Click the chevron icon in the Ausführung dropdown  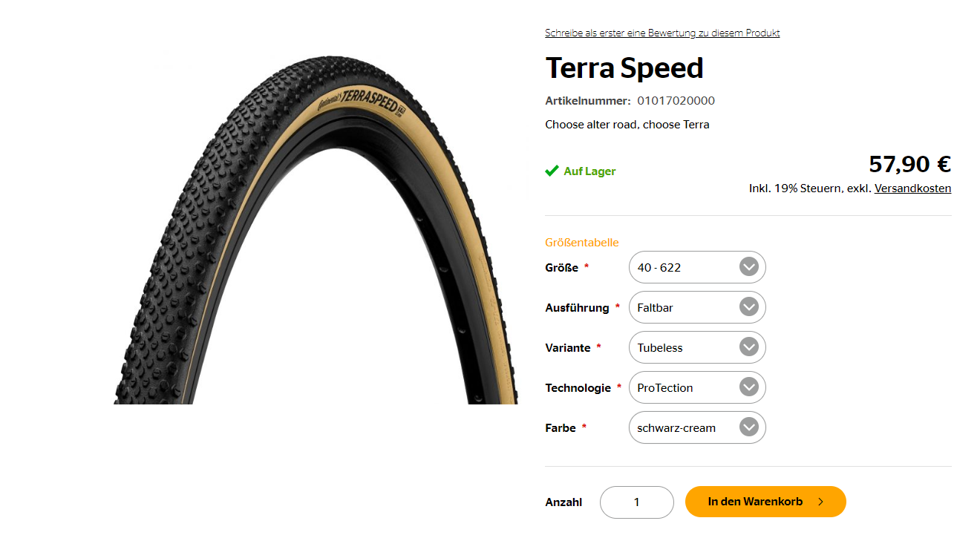749,307
